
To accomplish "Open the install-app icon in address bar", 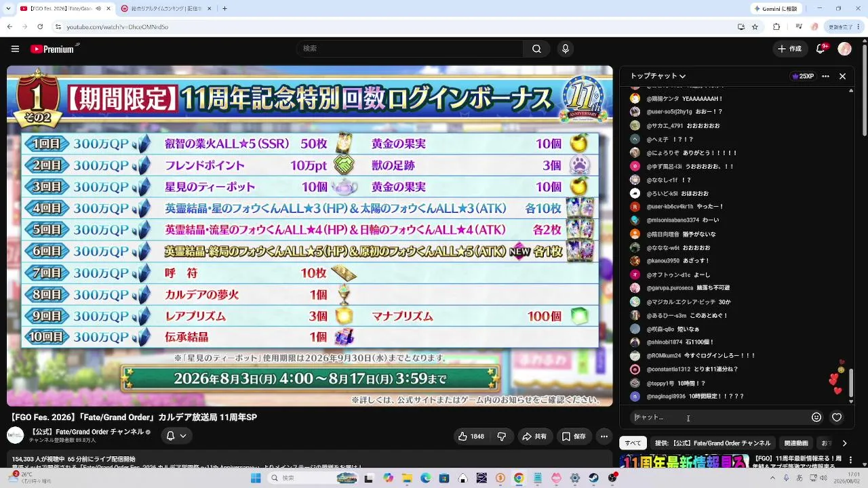I will pyautogui.click(x=741, y=27).
